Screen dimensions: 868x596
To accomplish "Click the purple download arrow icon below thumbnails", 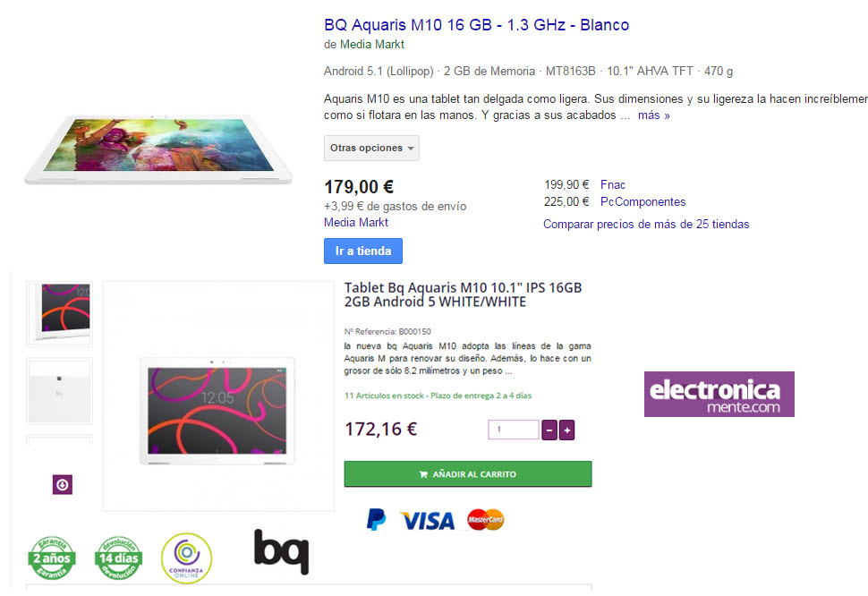I will [x=63, y=485].
